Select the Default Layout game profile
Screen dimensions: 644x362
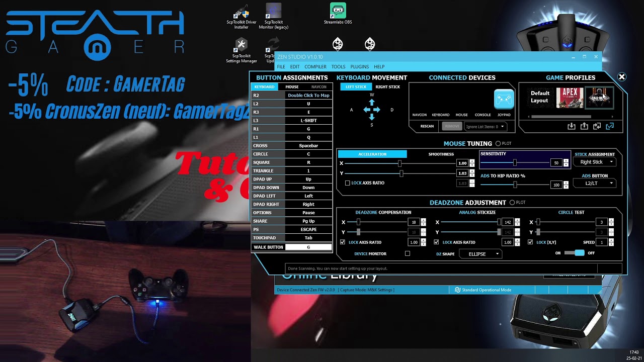(540, 97)
